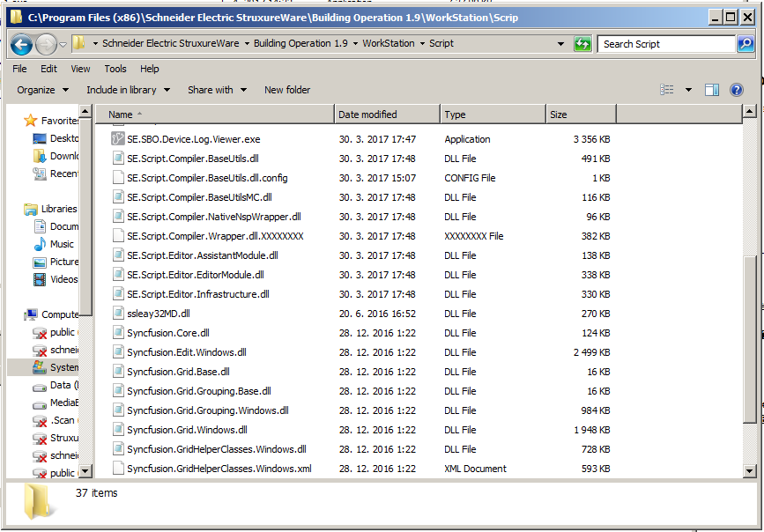Click the Music library icon
Viewport: 764px width, 532px height.
pos(40,244)
